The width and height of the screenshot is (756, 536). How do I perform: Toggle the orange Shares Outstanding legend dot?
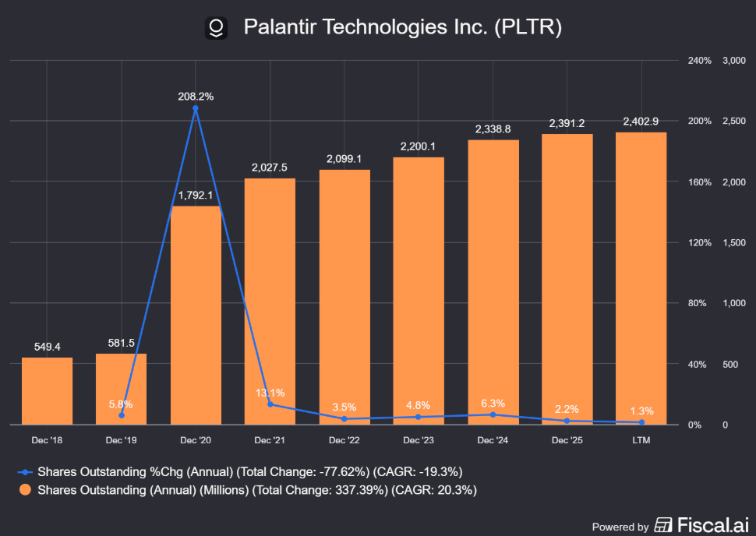[25, 490]
